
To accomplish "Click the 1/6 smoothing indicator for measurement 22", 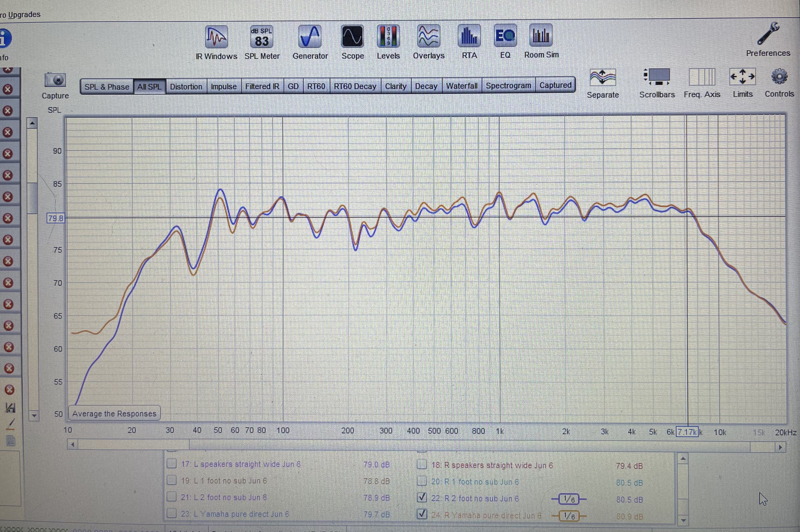I will 569,499.
